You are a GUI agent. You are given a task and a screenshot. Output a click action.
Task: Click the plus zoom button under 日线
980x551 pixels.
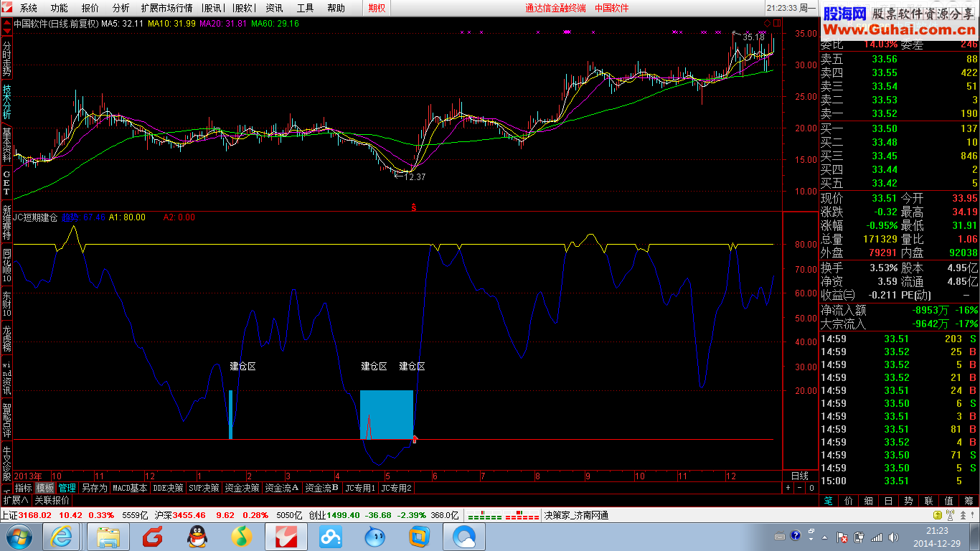(x=788, y=488)
